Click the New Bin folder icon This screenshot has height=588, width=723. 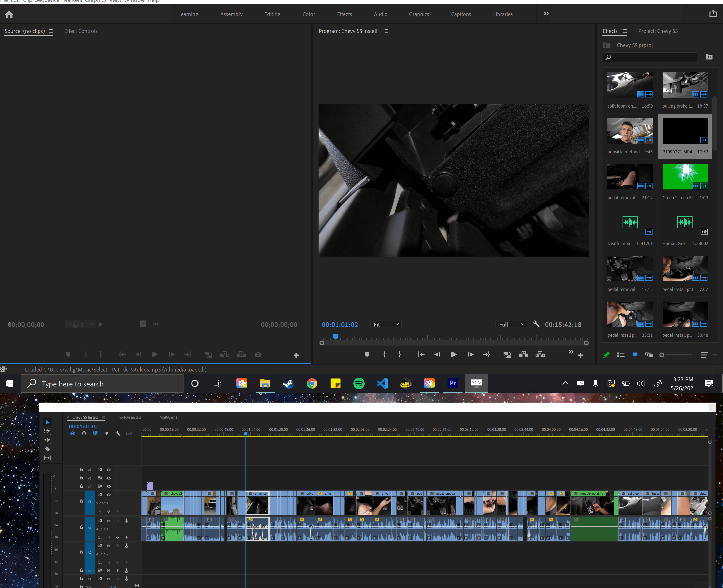click(x=709, y=57)
